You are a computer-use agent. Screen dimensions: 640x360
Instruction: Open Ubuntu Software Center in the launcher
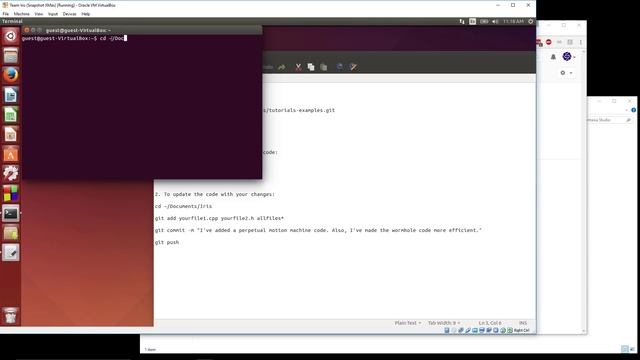(x=11, y=154)
